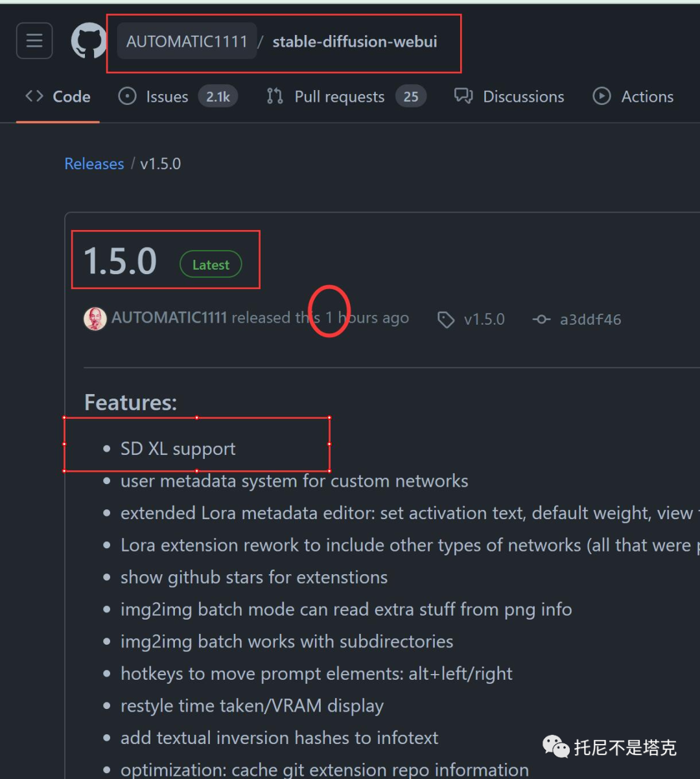This screenshot has width=700, height=779.
Task: Click the Issues count badge 2.1k
Action: coord(218,97)
